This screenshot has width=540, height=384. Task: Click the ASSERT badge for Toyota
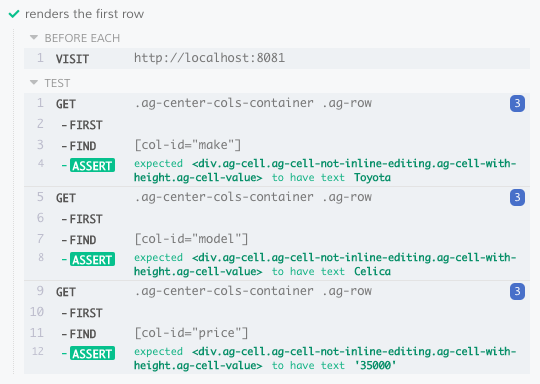(92, 165)
